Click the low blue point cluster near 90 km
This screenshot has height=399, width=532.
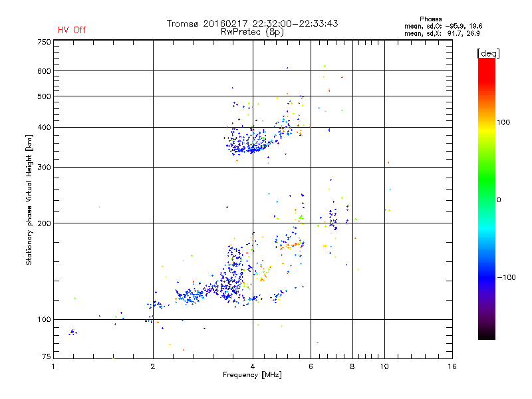coord(72,332)
